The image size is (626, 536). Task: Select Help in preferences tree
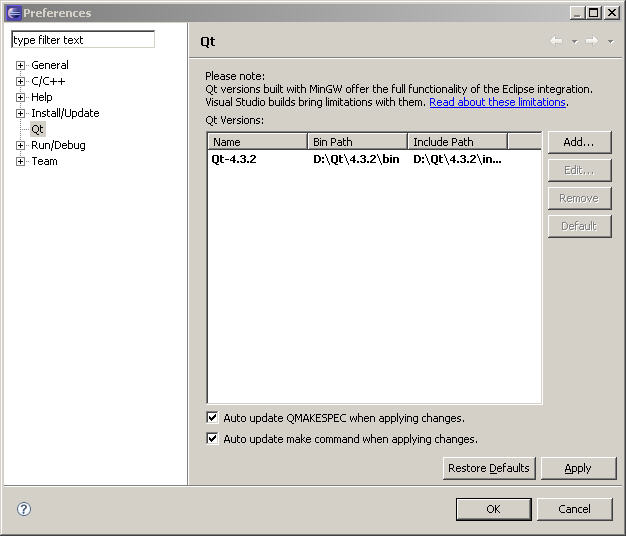pyautogui.click(x=42, y=97)
